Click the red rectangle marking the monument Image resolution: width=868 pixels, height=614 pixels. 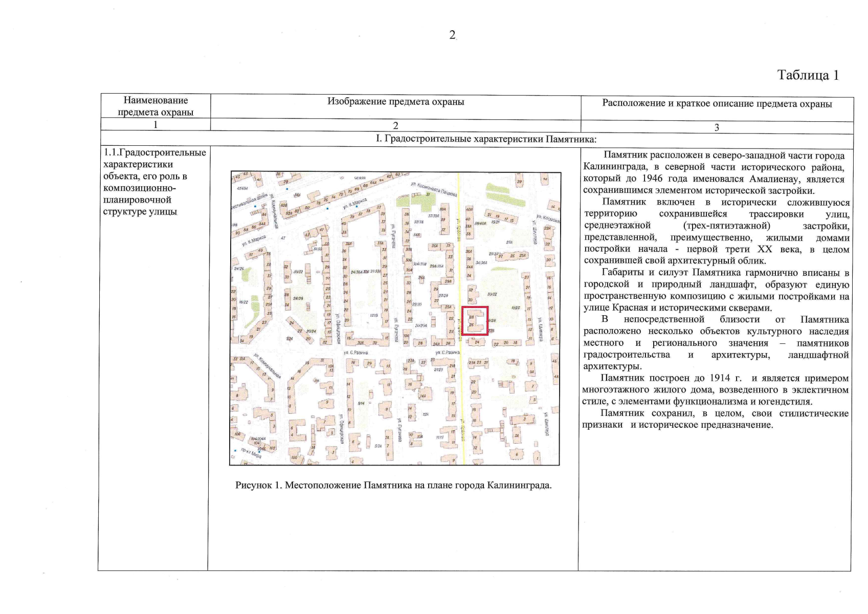click(x=475, y=321)
